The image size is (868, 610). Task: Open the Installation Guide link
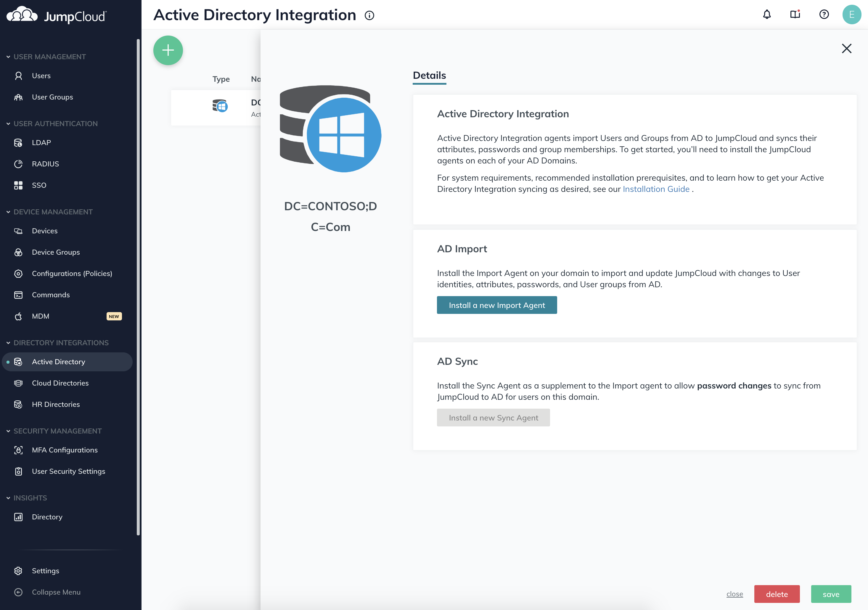pos(656,189)
